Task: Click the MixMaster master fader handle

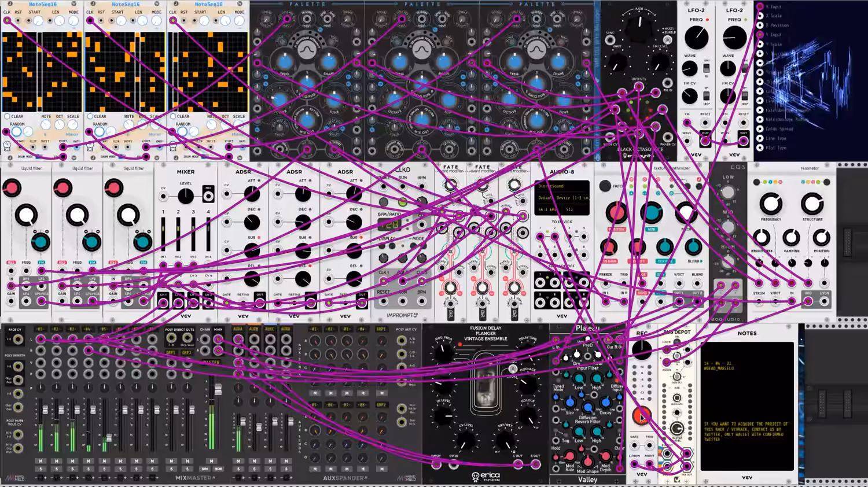Action: [x=218, y=390]
